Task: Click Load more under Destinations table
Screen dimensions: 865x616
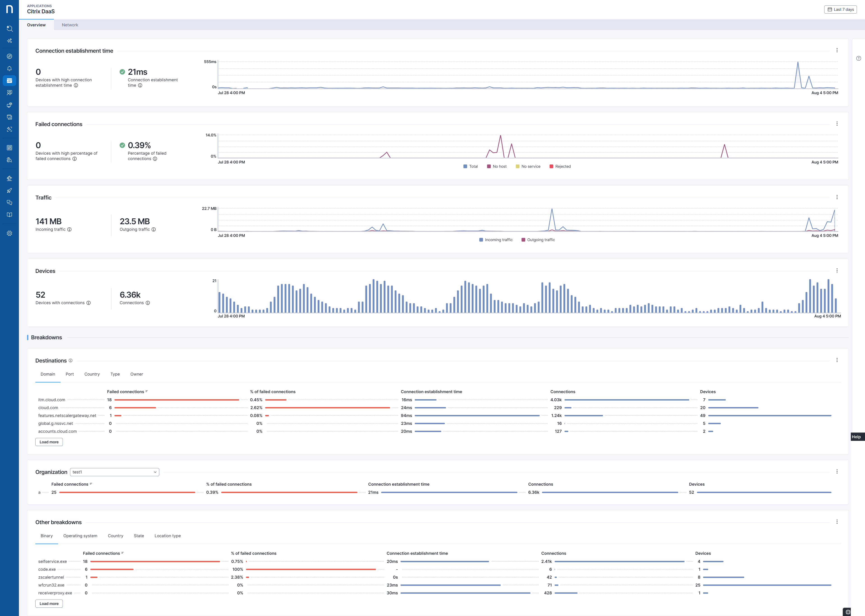Action: [49, 442]
